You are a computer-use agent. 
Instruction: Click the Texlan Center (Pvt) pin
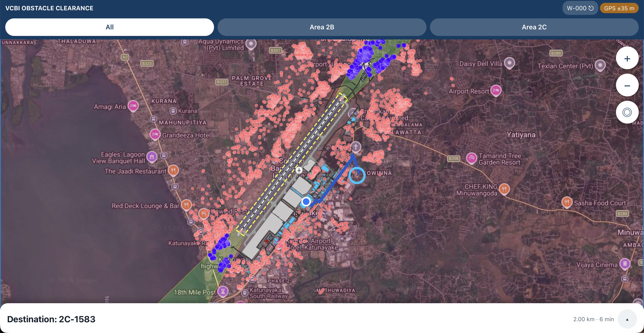tap(600, 65)
